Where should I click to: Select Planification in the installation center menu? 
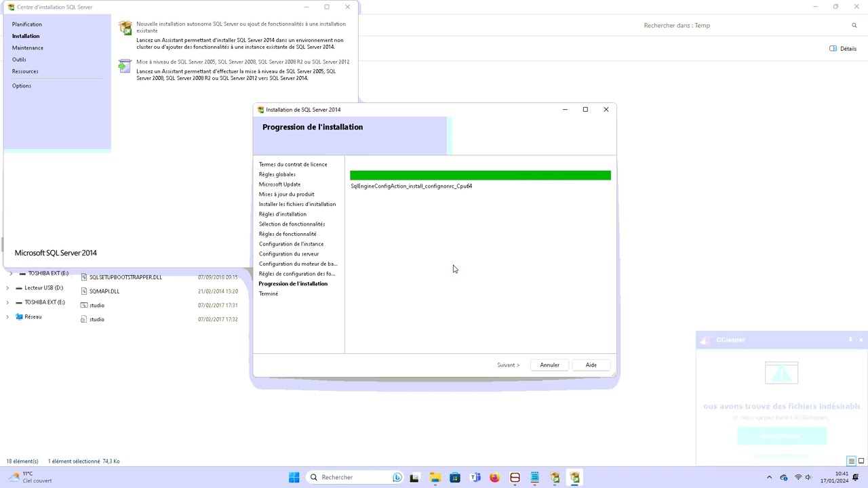pyautogui.click(x=27, y=24)
